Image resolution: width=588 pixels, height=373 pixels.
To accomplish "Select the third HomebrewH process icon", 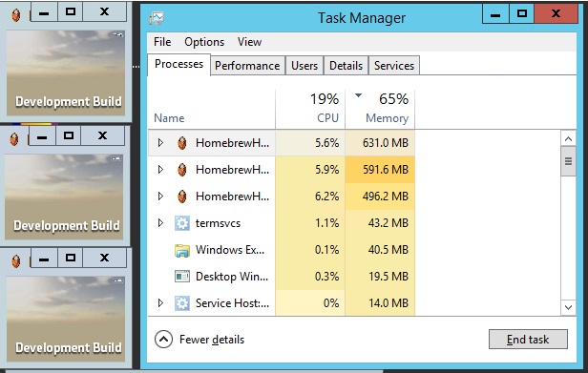I will point(182,197).
